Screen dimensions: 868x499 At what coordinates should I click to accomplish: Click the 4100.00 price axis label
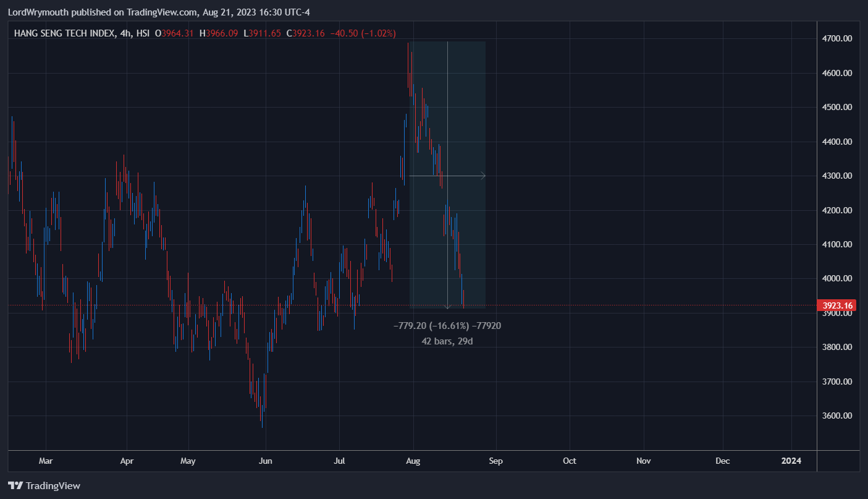(838, 245)
